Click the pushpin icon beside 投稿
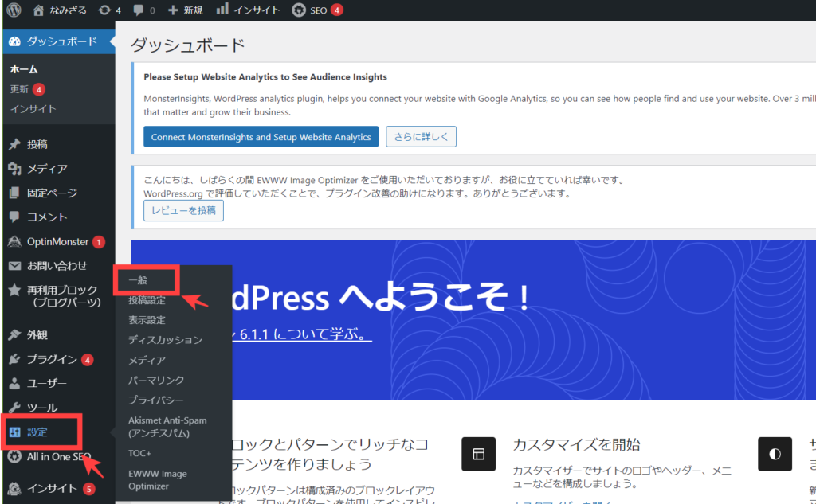The width and height of the screenshot is (816, 504). pos(14,144)
